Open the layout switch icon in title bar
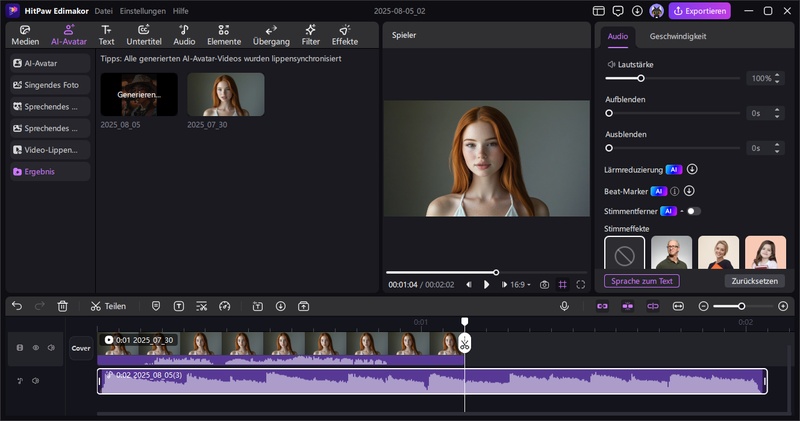800x421 pixels. point(598,11)
